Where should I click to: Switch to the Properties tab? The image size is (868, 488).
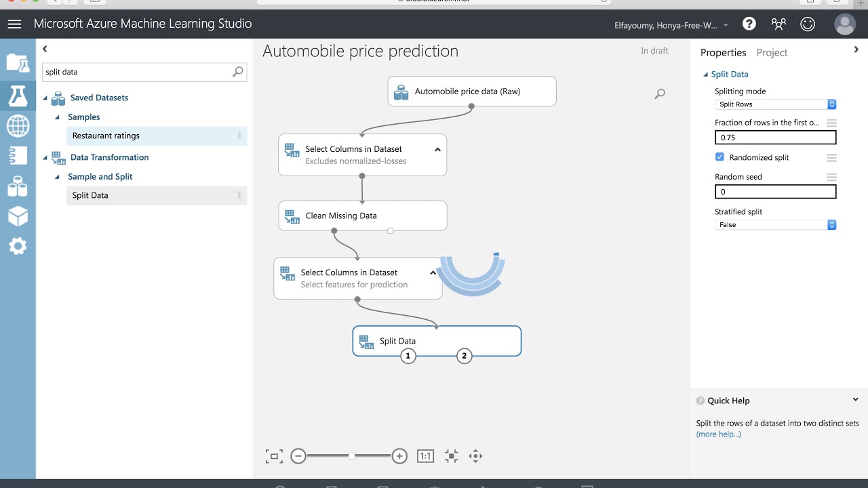[723, 52]
